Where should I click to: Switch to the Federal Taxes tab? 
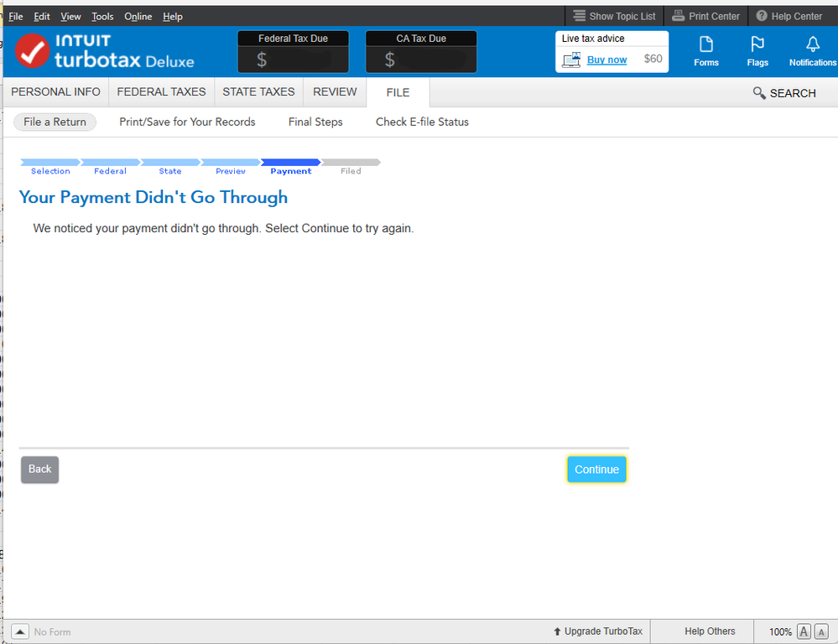[161, 92]
